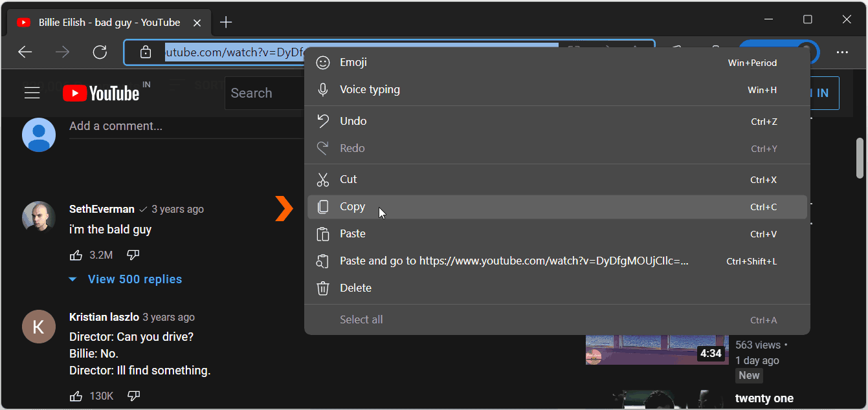Reload the page with the refresh icon
Viewport: 868px width, 410px height.
[100, 52]
